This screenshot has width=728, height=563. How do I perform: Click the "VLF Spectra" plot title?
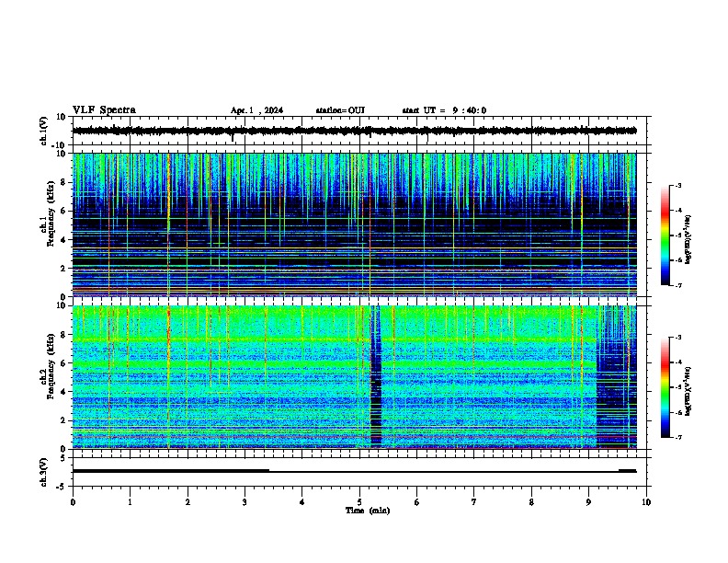(x=105, y=110)
